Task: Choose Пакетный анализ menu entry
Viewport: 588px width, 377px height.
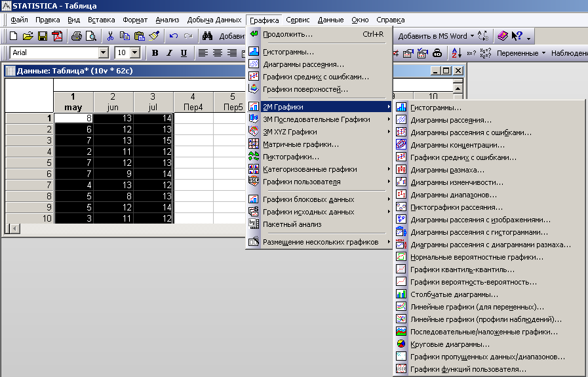Action: point(319,224)
